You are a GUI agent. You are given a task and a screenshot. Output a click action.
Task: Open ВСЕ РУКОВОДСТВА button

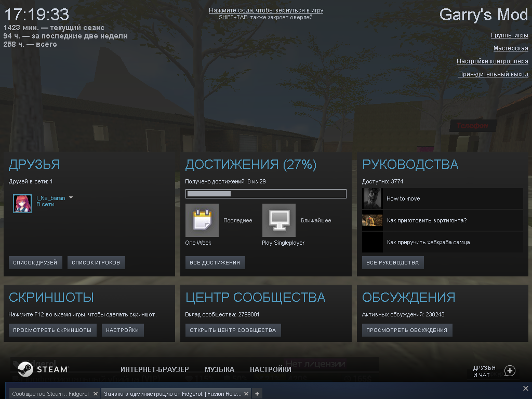(x=393, y=262)
